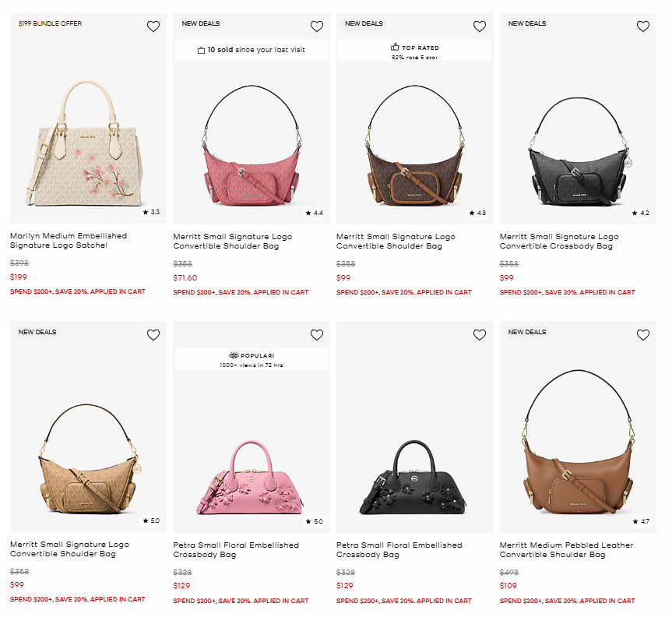
Task: Click the heart icon above the pink Petra bag
Action: point(316,334)
